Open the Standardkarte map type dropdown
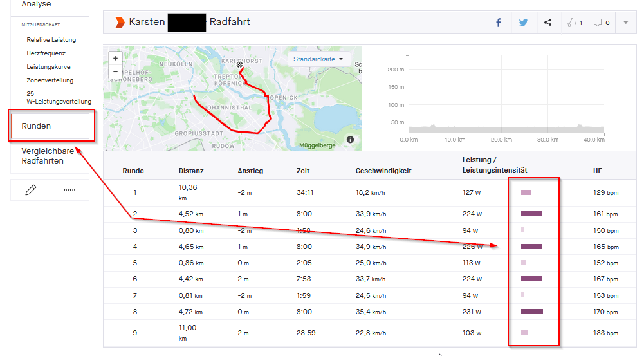This screenshot has width=644, height=356. 318,59
